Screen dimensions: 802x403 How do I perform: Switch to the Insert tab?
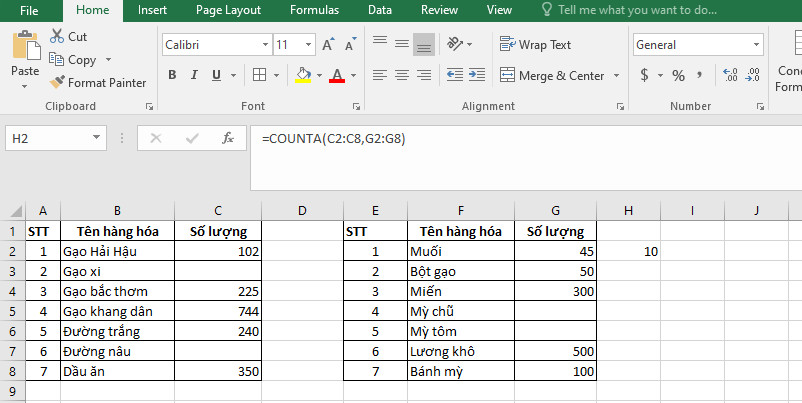[x=152, y=10]
